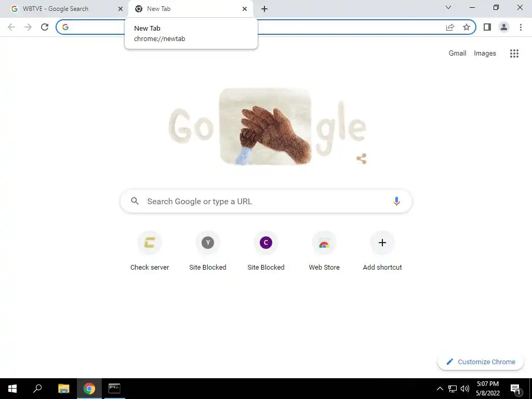Show hidden system tray icons
Screen dimensions: 532x399
coord(440,389)
